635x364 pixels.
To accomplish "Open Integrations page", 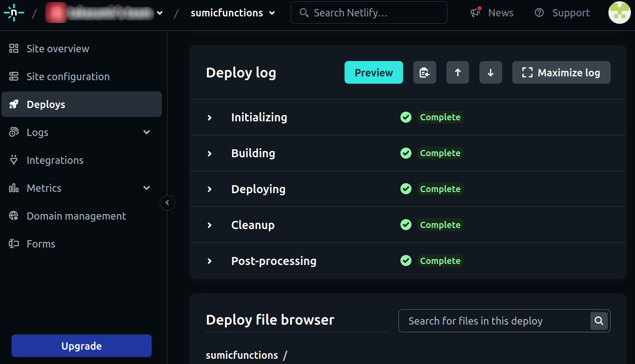I will (x=82, y=160).
